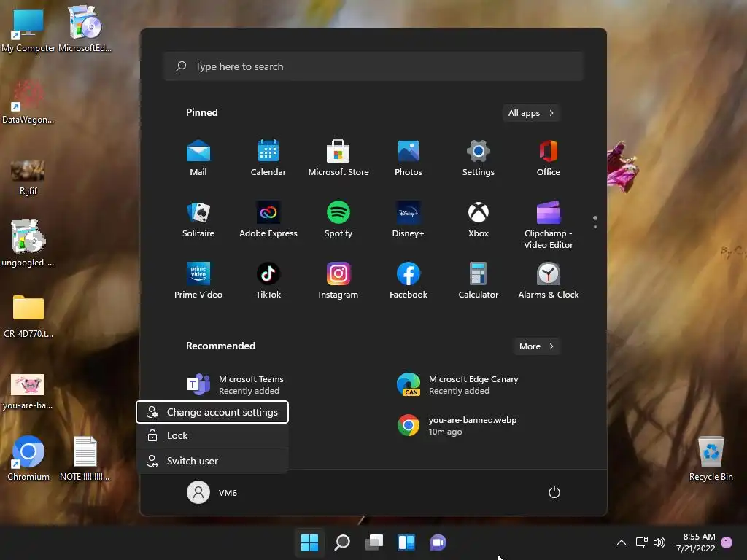Launch Adobe Express
Viewport: 747px width, 560px height.
[268, 219]
